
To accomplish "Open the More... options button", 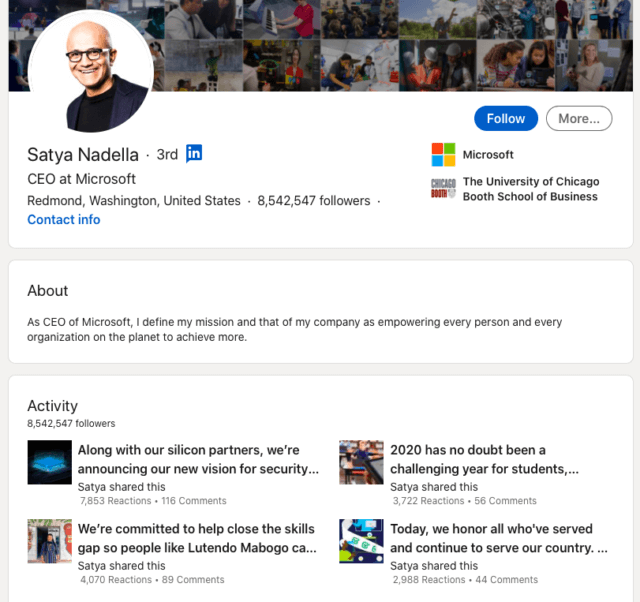I will tap(579, 118).
